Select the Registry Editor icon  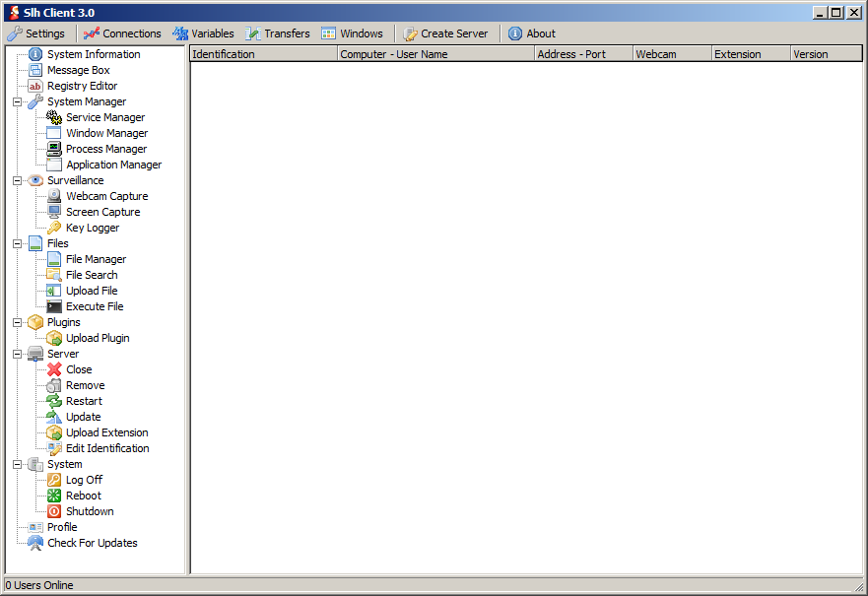pos(35,86)
